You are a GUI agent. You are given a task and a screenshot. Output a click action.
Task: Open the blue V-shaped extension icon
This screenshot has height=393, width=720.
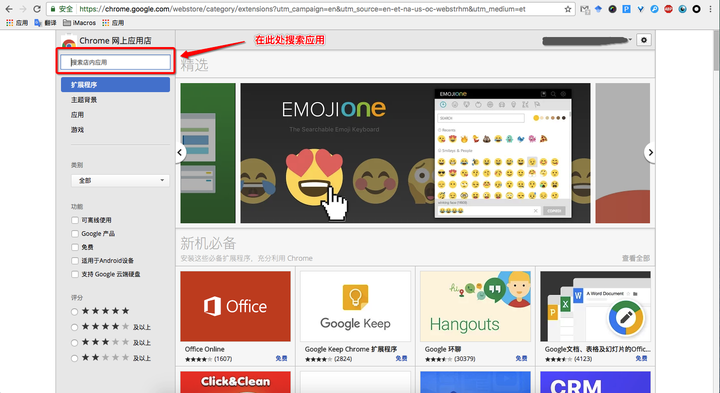coord(640,9)
